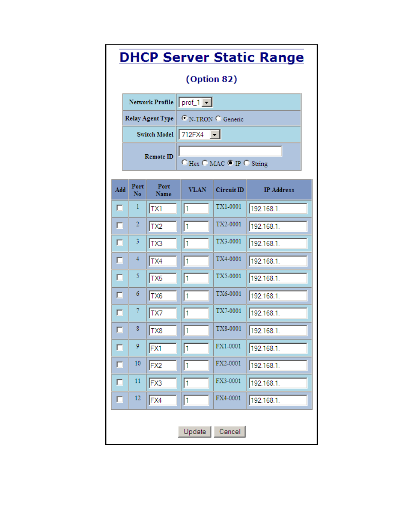The width and height of the screenshot is (411, 532).
Task: Click the VLAN field for port 8
Action: (x=196, y=331)
